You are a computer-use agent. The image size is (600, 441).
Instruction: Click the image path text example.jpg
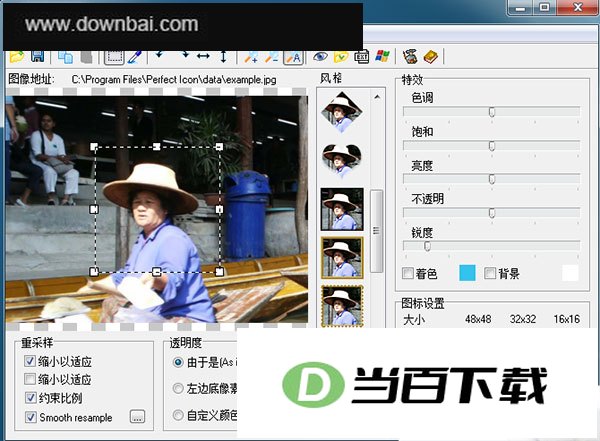point(251,80)
